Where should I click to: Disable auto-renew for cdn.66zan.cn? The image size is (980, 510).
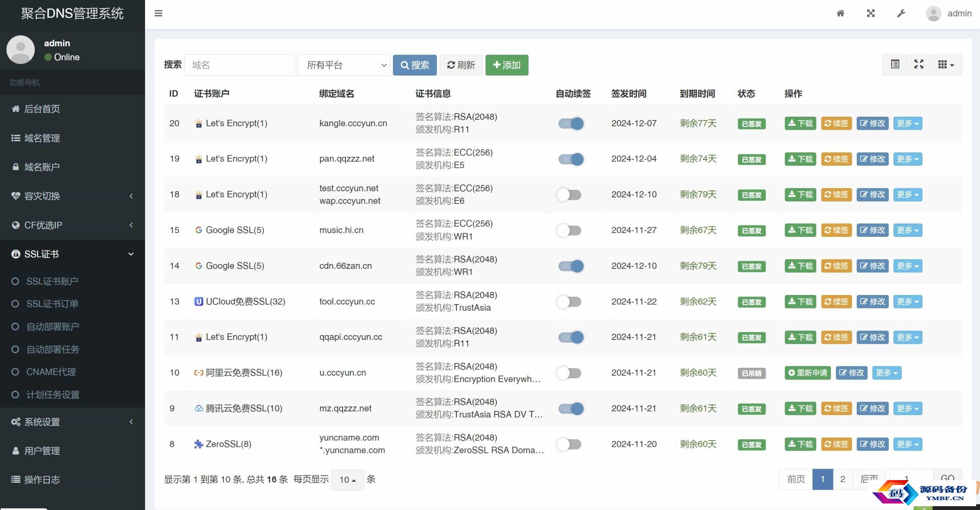pyautogui.click(x=570, y=266)
